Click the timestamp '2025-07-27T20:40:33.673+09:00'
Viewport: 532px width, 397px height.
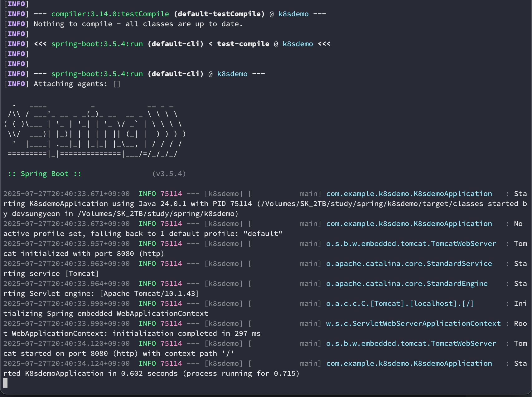coord(66,224)
